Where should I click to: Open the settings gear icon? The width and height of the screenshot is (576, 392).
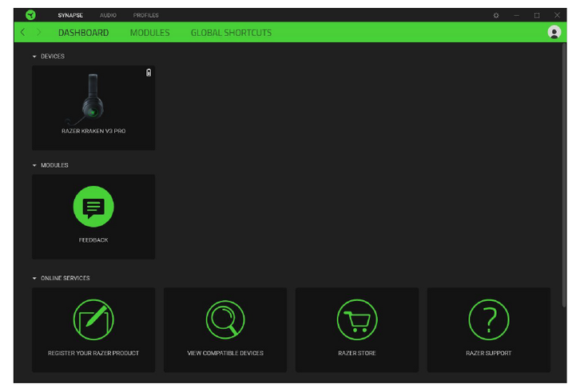tap(496, 15)
